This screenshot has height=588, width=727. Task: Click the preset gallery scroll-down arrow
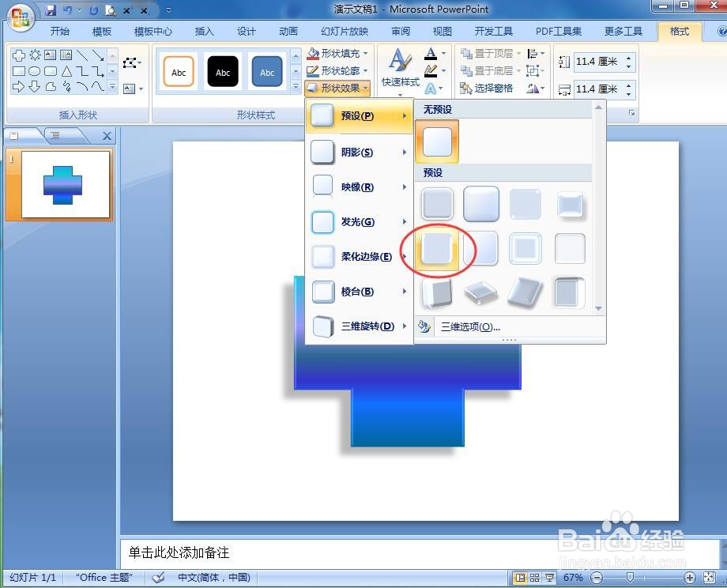(598, 308)
